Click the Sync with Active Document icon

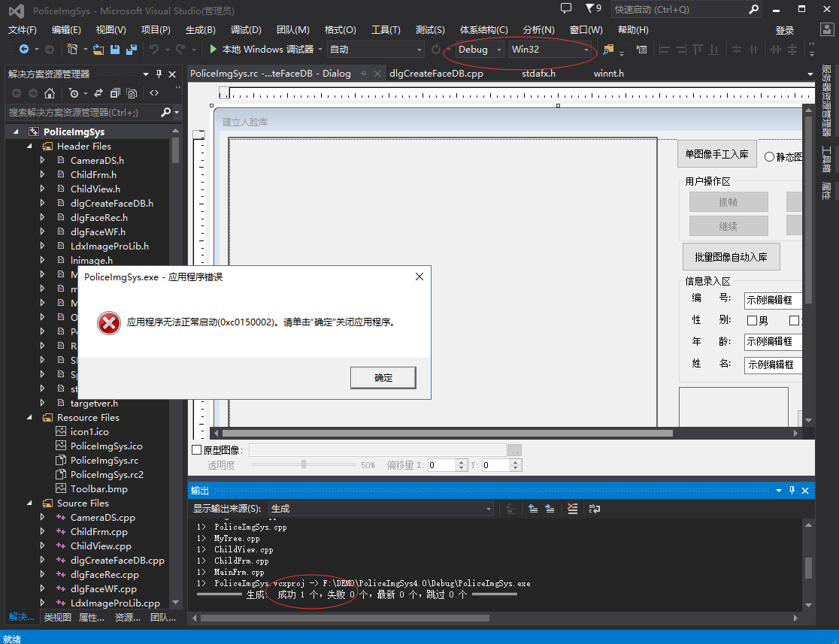pos(98,93)
